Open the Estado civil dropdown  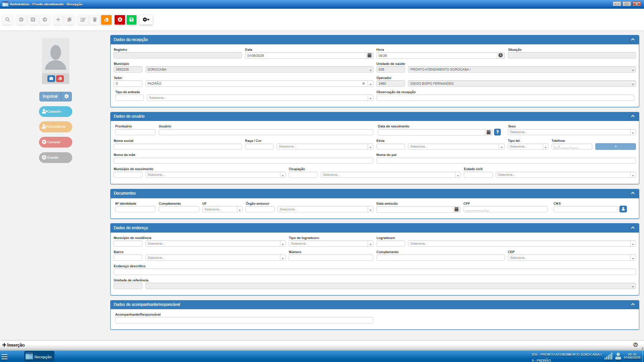[x=565, y=175]
